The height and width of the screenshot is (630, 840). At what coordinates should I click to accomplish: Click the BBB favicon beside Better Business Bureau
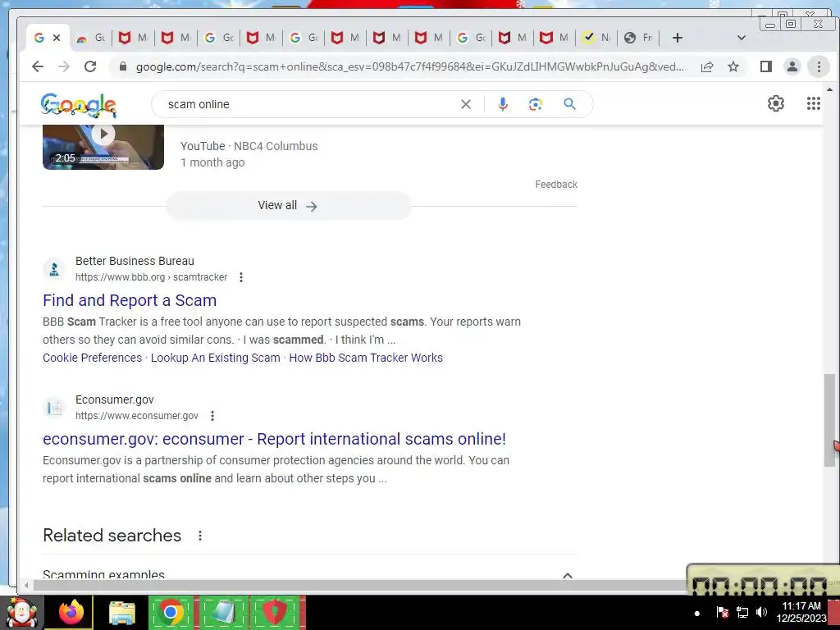[x=54, y=269]
